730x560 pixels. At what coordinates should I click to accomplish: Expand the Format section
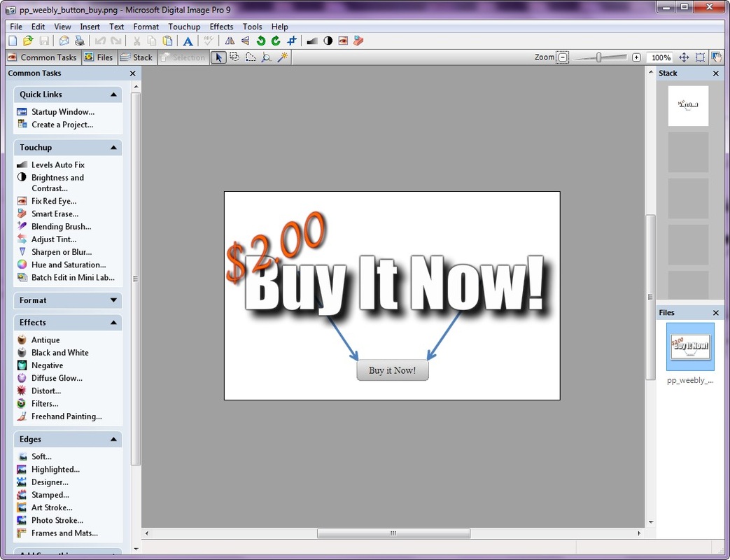tap(113, 300)
